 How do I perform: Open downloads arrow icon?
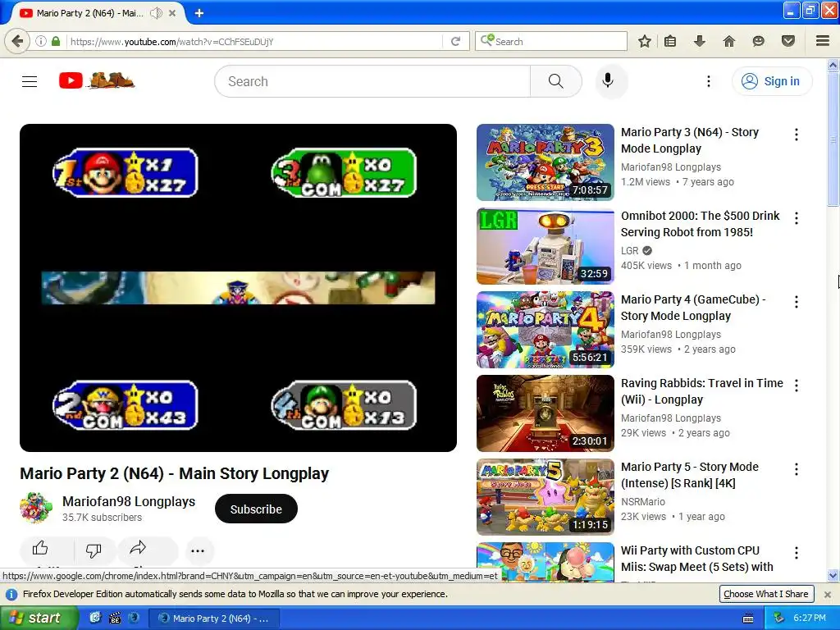click(699, 41)
